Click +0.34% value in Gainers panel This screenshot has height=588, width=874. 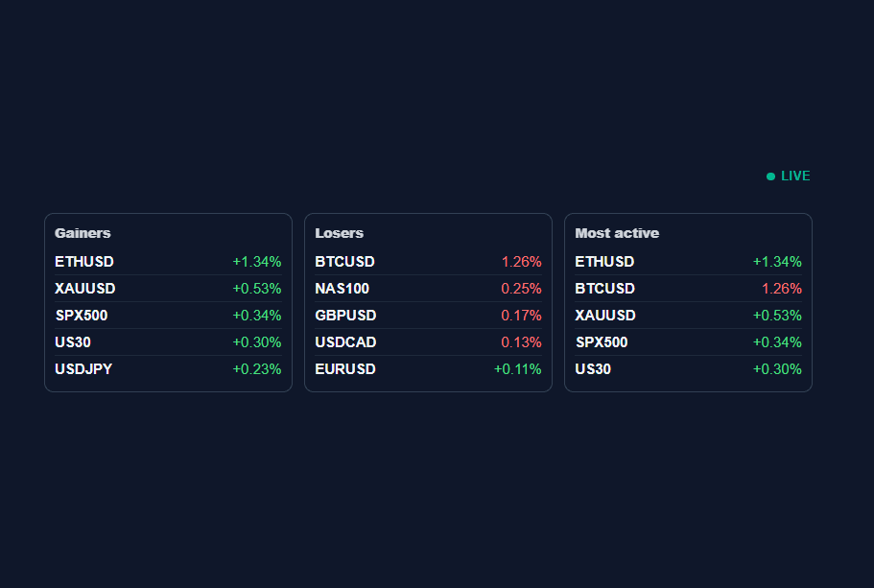pyautogui.click(x=257, y=315)
